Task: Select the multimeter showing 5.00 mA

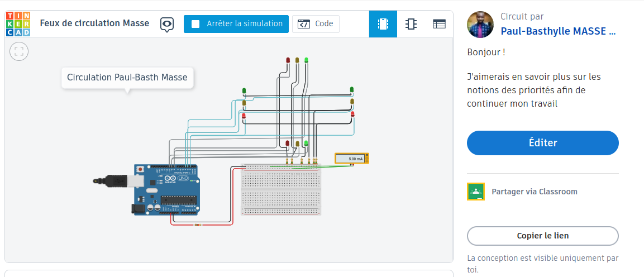Action: pyautogui.click(x=351, y=159)
